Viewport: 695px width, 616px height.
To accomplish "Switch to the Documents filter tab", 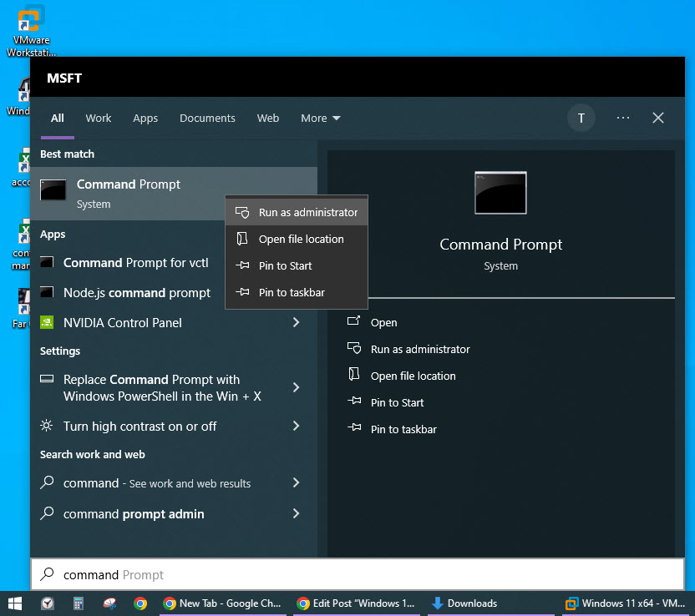I will 207,119.
